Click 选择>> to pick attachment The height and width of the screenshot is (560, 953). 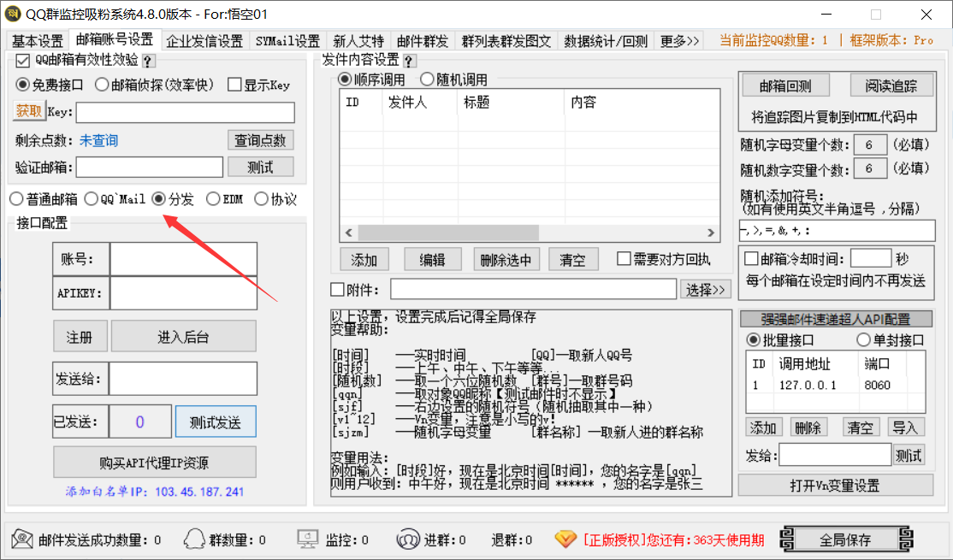pyautogui.click(x=705, y=290)
